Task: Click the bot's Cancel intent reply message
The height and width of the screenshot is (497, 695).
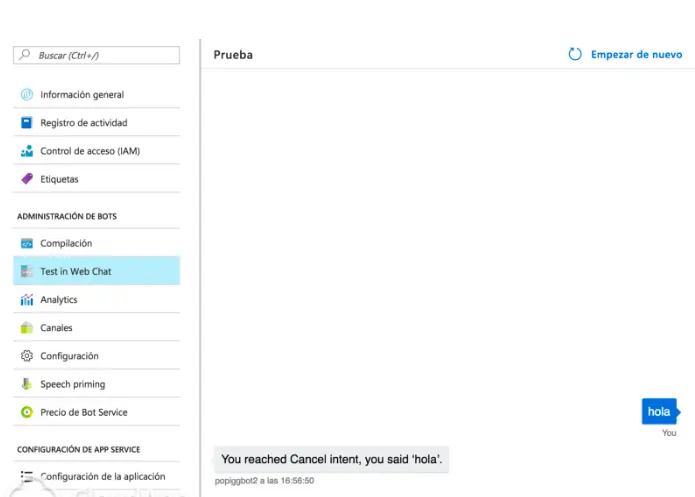Action: click(331, 459)
